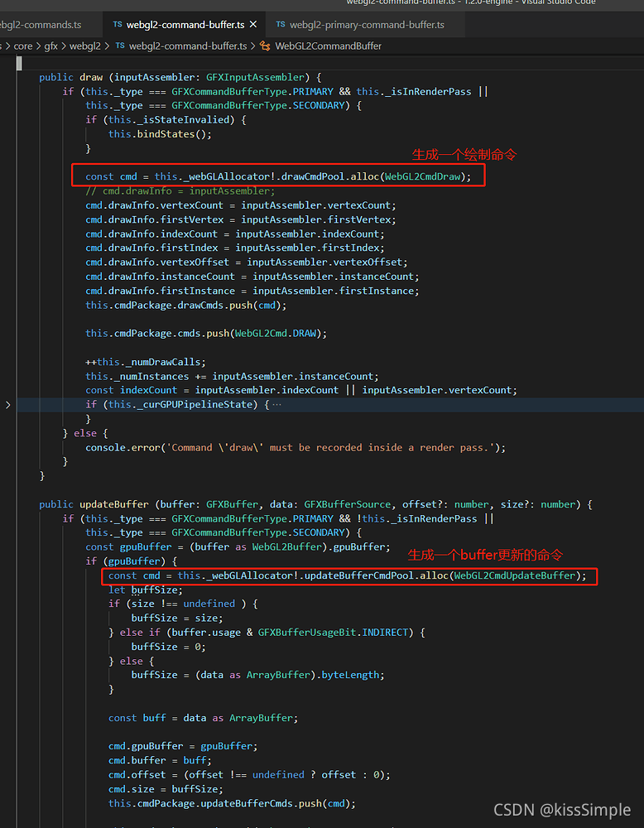
Task: Click TS icon on webgl2-primary-command-buffer.ts tab
Action: pyautogui.click(x=281, y=24)
